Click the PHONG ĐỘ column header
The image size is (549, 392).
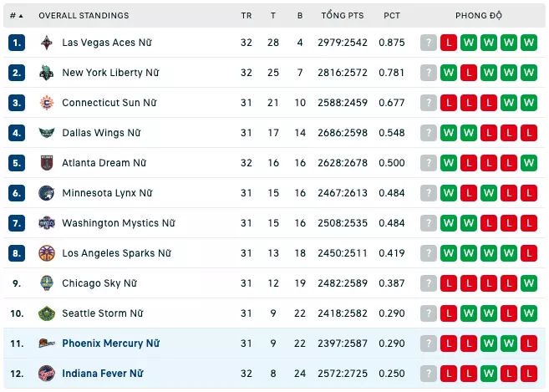tap(479, 15)
